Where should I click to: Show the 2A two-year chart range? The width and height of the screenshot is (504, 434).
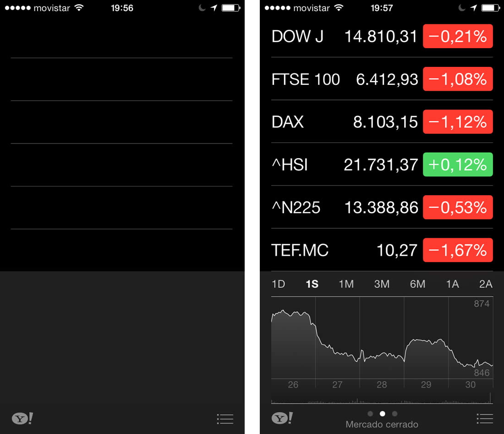tap(485, 284)
